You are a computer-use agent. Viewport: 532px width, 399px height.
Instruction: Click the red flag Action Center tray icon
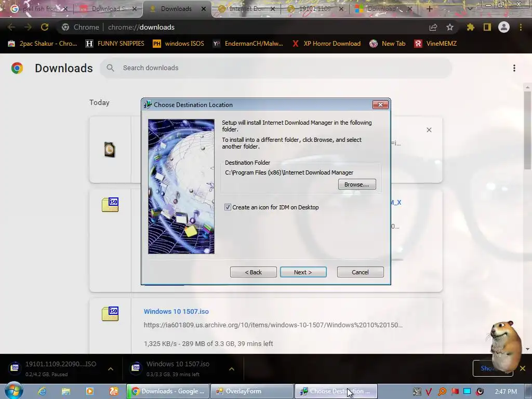coord(455,392)
